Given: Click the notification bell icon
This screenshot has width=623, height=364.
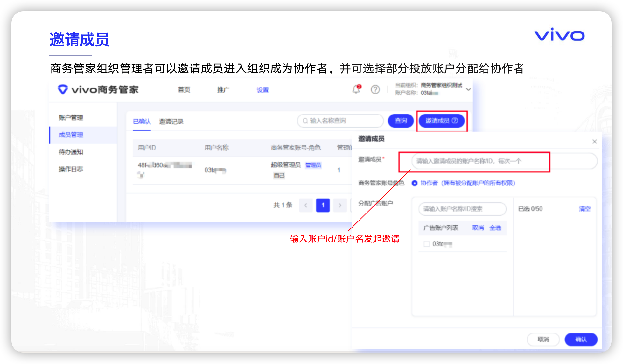Looking at the screenshot, I should pyautogui.click(x=356, y=89).
